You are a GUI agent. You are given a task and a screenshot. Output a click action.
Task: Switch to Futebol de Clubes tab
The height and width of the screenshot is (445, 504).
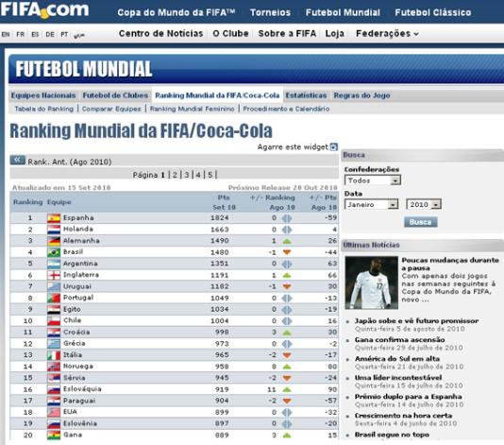115,95
